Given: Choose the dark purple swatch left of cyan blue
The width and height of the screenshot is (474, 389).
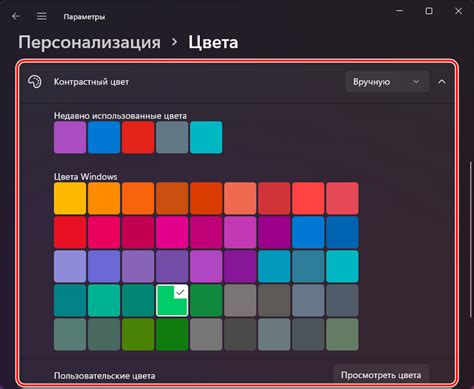Looking at the screenshot, I should click(240, 266).
